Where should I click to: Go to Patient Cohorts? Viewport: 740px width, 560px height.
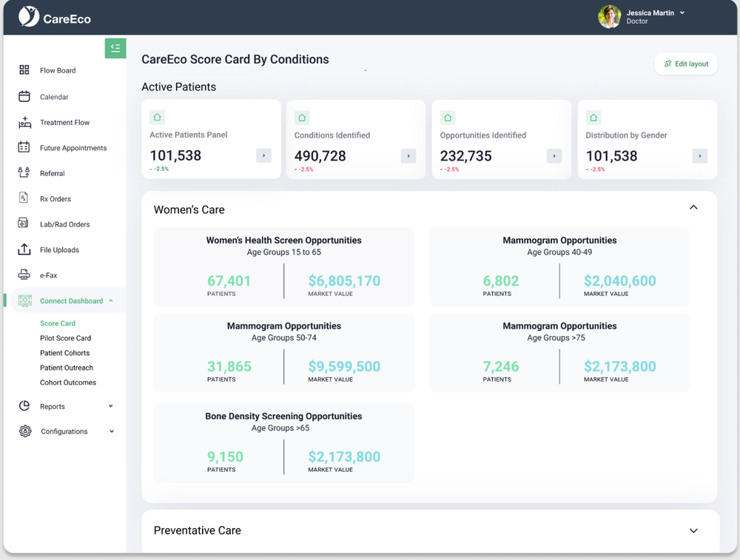pyautogui.click(x=64, y=352)
